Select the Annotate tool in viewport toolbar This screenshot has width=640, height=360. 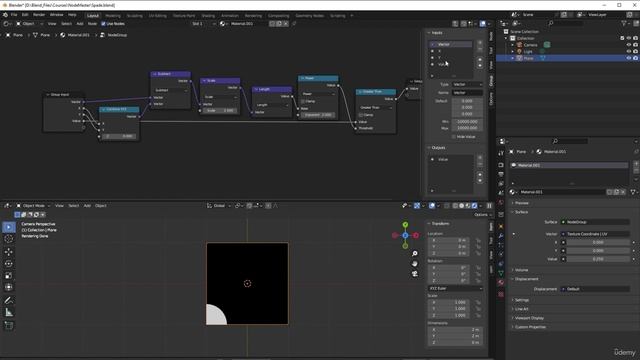9,300
